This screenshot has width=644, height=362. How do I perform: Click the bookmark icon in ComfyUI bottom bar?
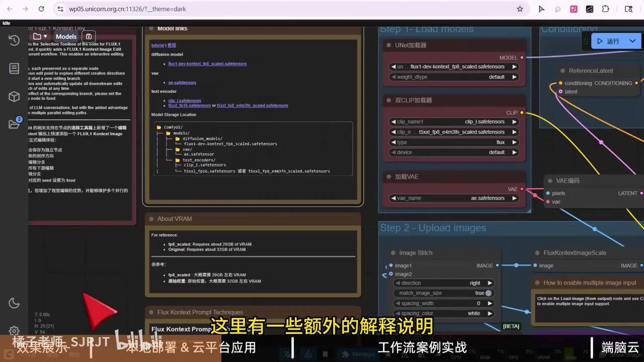coord(325,354)
